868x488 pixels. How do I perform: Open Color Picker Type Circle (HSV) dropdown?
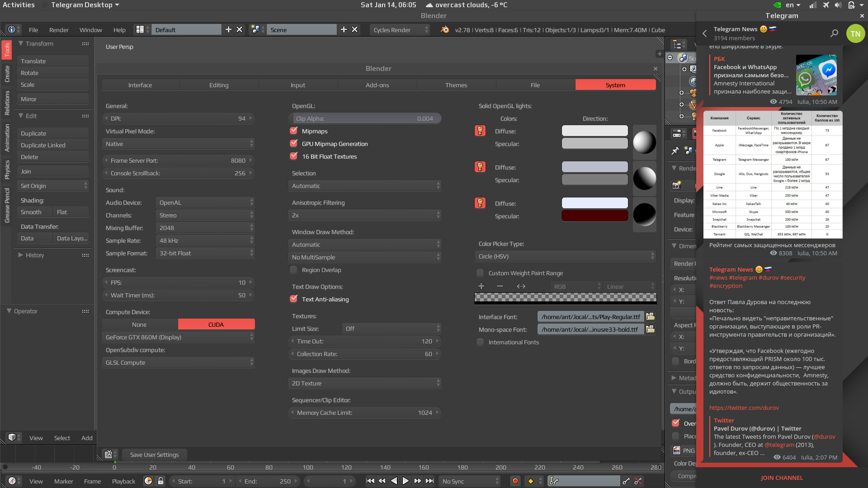point(565,256)
